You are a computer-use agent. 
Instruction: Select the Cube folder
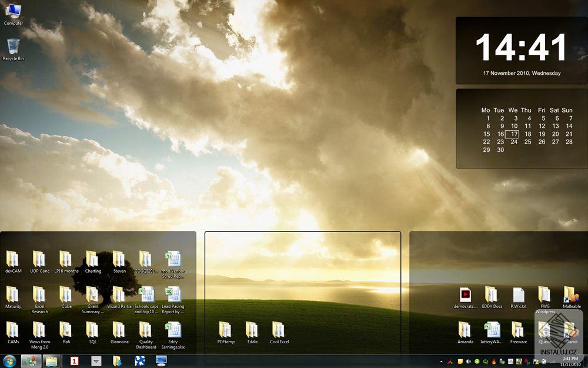tap(66, 297)
